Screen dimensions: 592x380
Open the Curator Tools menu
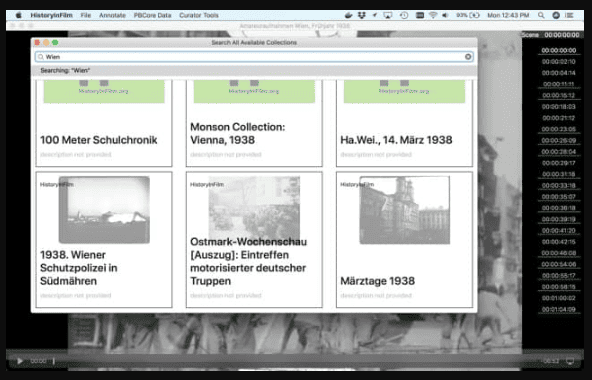click(199, 15)
